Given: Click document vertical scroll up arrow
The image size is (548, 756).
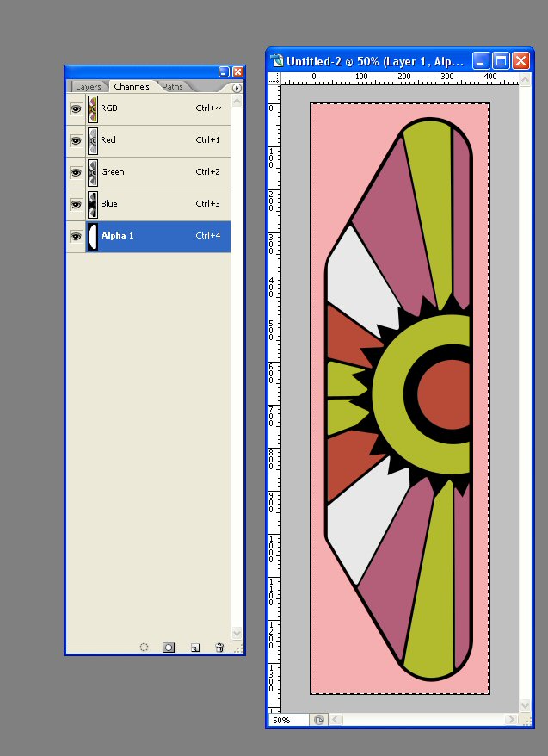Looking at the screenshot, I should [525, 79].
